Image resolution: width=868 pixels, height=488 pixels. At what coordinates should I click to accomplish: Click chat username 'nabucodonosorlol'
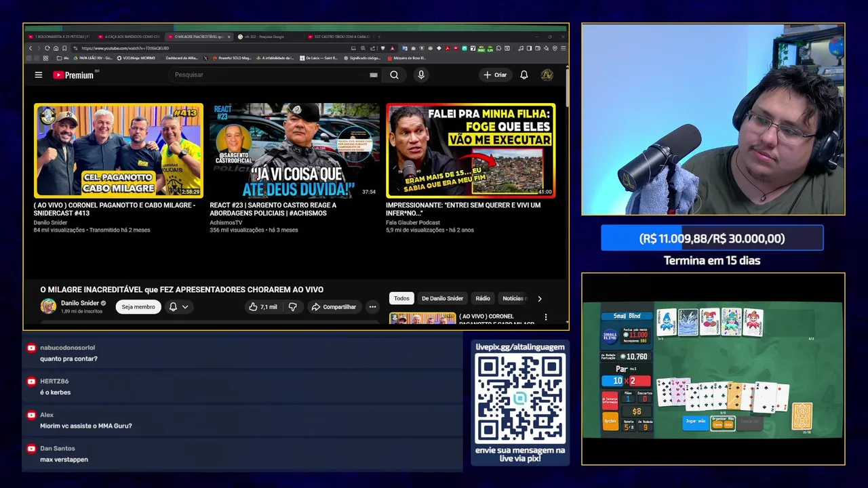(x=68, y=348)
